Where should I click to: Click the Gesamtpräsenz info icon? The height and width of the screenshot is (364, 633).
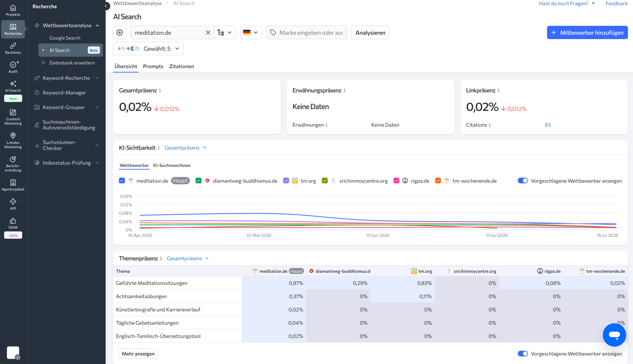coord(160,90)
